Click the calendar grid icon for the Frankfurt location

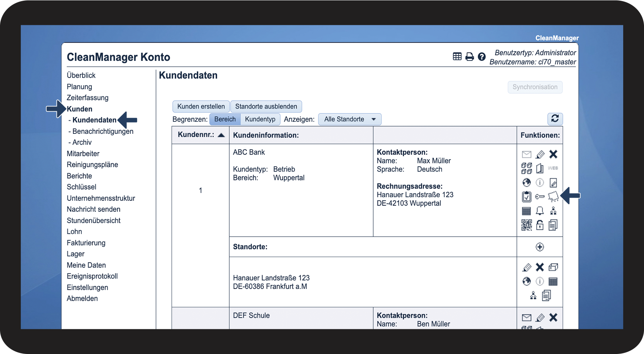(553, 281)
